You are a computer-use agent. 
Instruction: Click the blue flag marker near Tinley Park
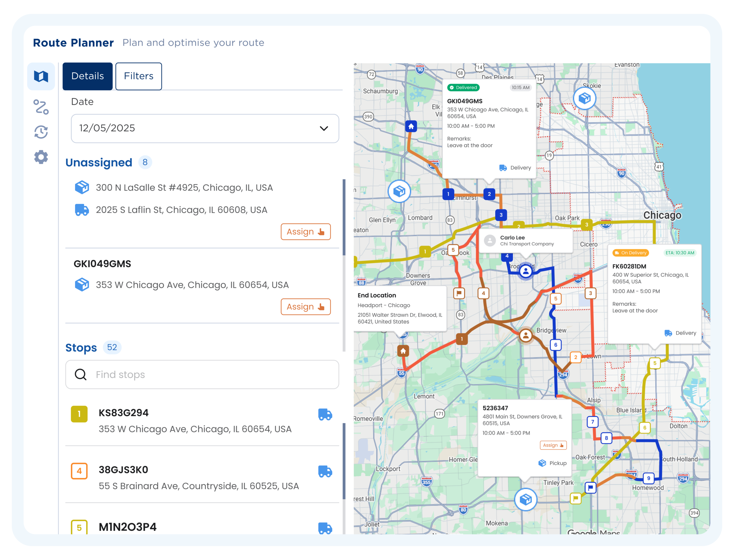coord(591,488)
